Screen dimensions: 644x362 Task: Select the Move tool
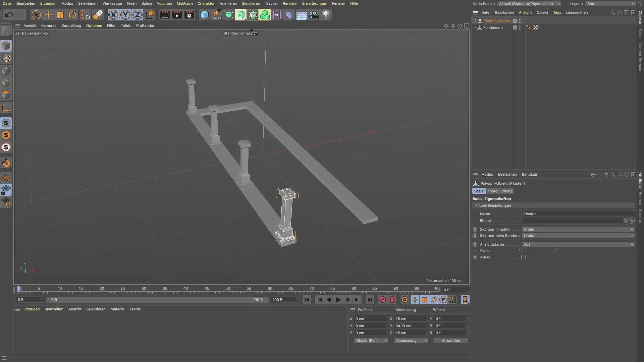coord(48,15)
